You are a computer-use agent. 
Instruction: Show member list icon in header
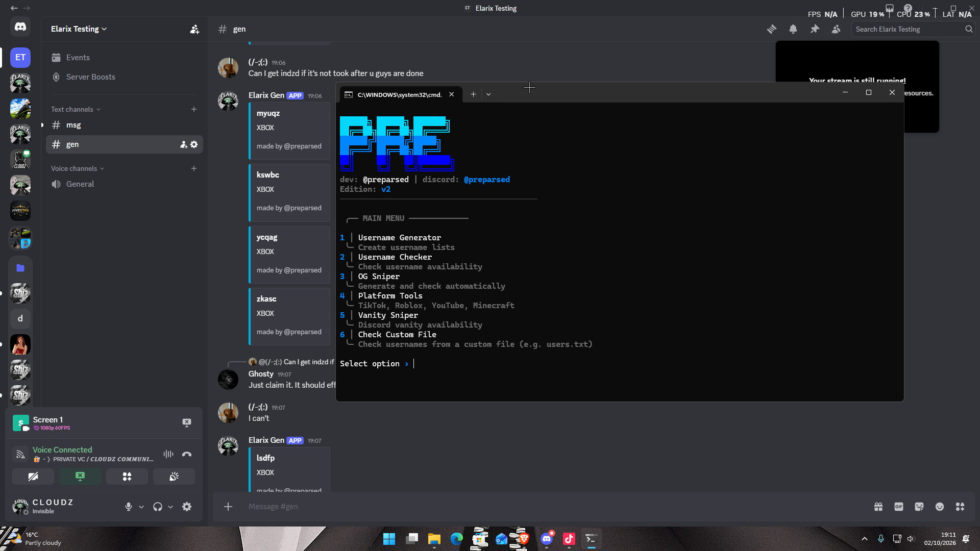point(836,29)
